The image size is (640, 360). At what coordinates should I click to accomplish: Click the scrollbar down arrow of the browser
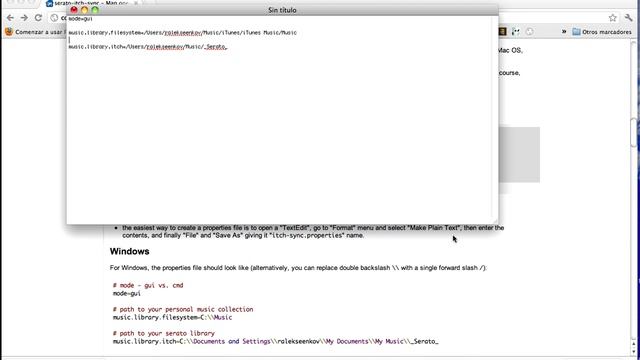click(x=633, y=351)
